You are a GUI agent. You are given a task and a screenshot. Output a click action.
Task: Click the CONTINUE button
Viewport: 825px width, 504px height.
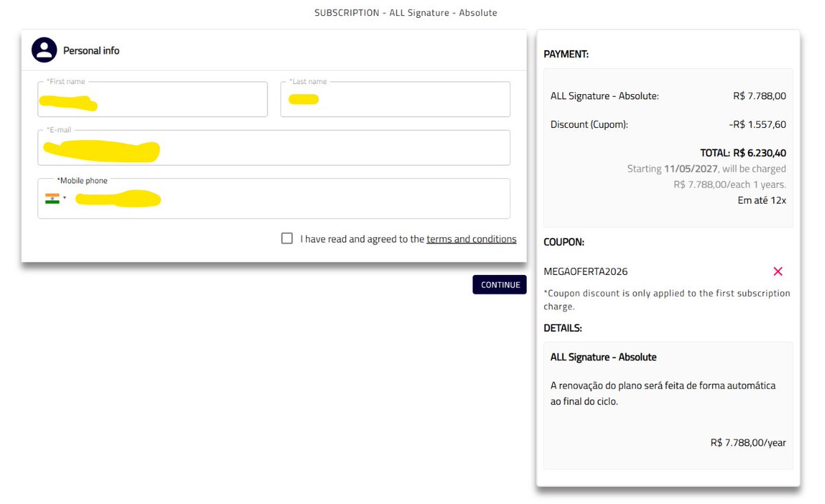tap(500, 285)
